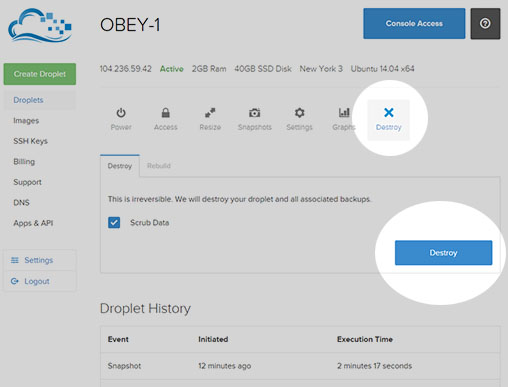Click the 12 minutes ago cell
Image resolution: width=508 pixels, height=387 pixels.
(225, 366)
